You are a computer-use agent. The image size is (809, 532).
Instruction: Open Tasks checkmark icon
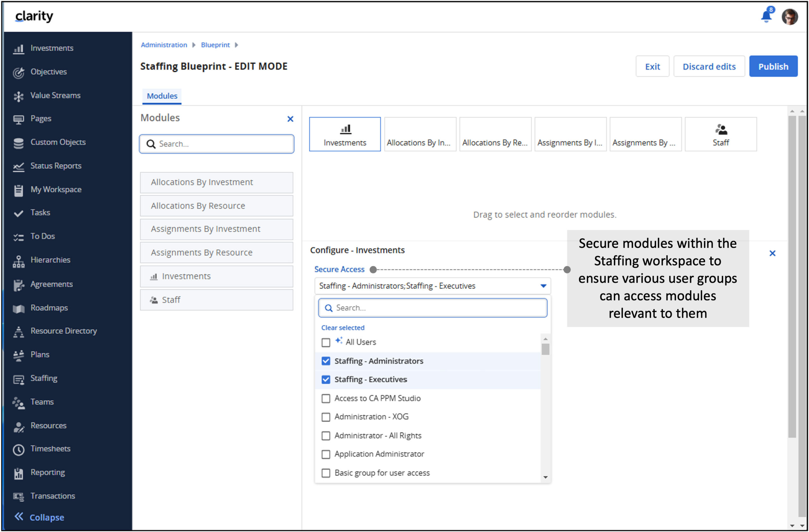[18, 213]
